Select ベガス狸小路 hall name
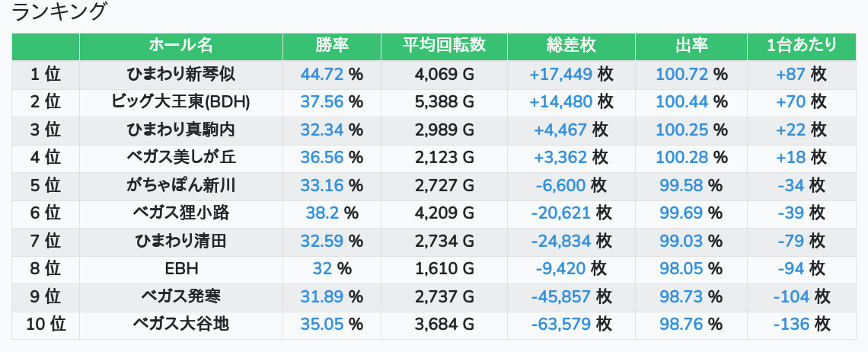Screen dimensions: 868x352 180,213
